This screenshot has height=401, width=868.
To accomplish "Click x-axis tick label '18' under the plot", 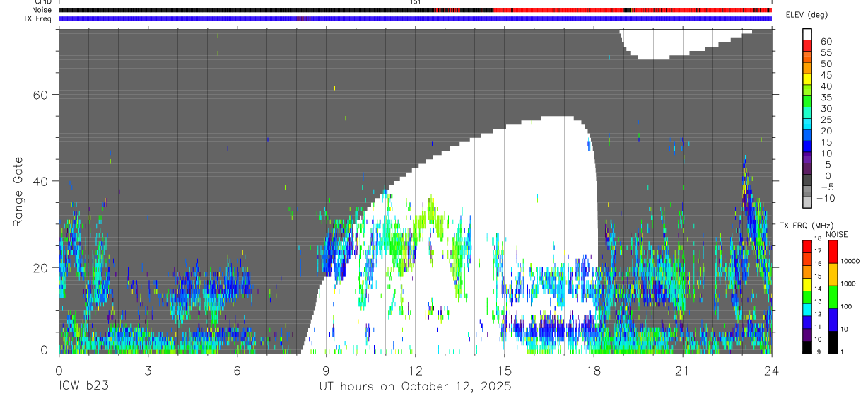I will (593, 371).
